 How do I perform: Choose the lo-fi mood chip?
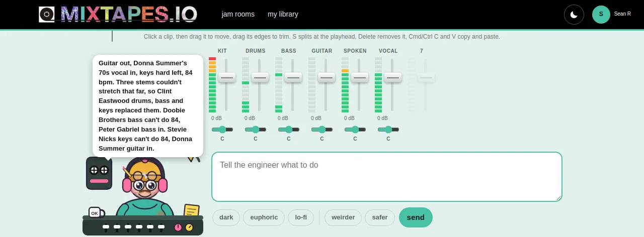click(x=301, y=217)
